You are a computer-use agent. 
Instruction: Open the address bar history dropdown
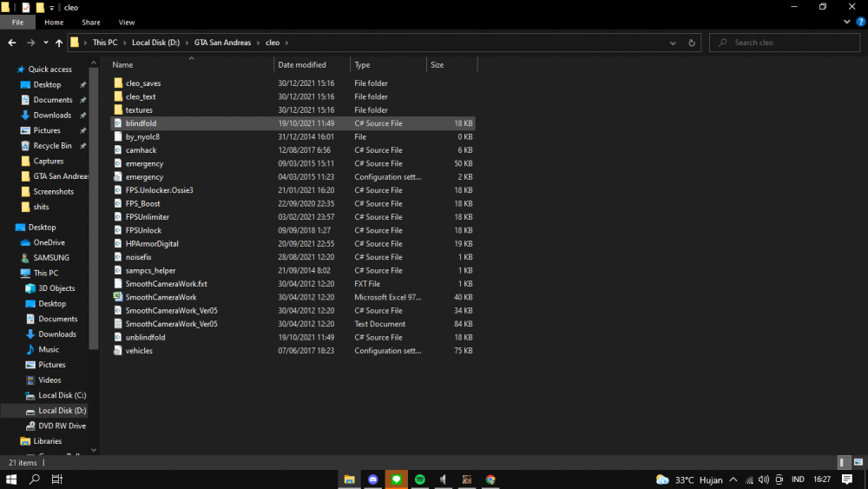pos(673,43)
